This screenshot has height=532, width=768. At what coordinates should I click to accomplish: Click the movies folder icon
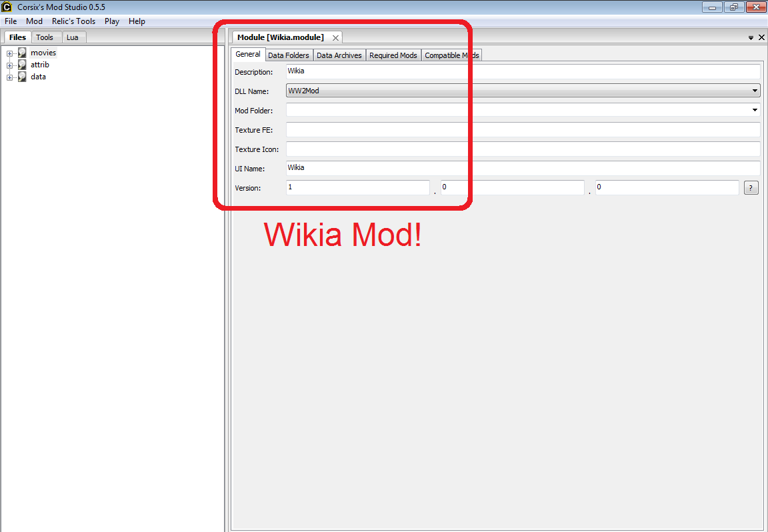(22, 53)
